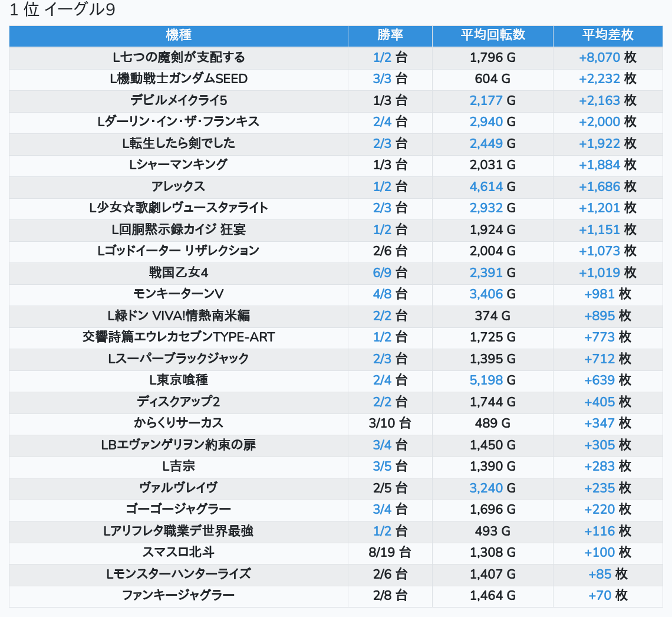Click the Lゴッドイーター リザレクション row name
Screen dimensions: 672x617
[x=178, y=251]
